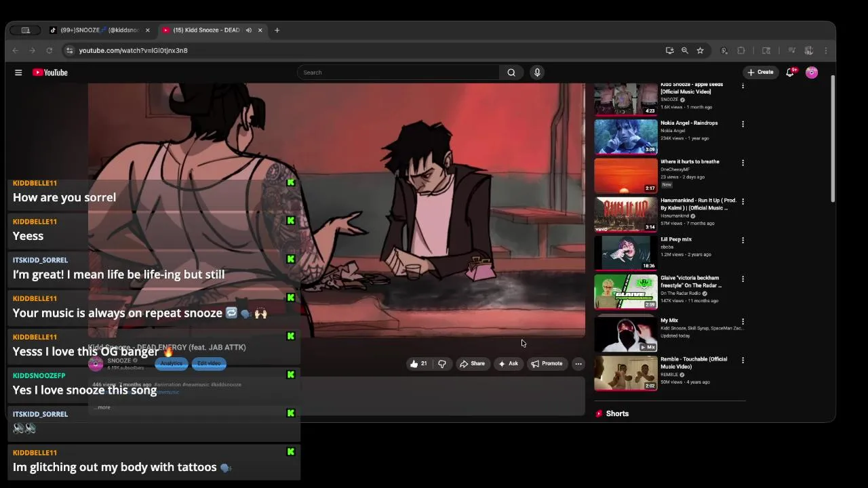
Task: Click the SNOOZE channel avatar
Action: [x=96, y=364]
